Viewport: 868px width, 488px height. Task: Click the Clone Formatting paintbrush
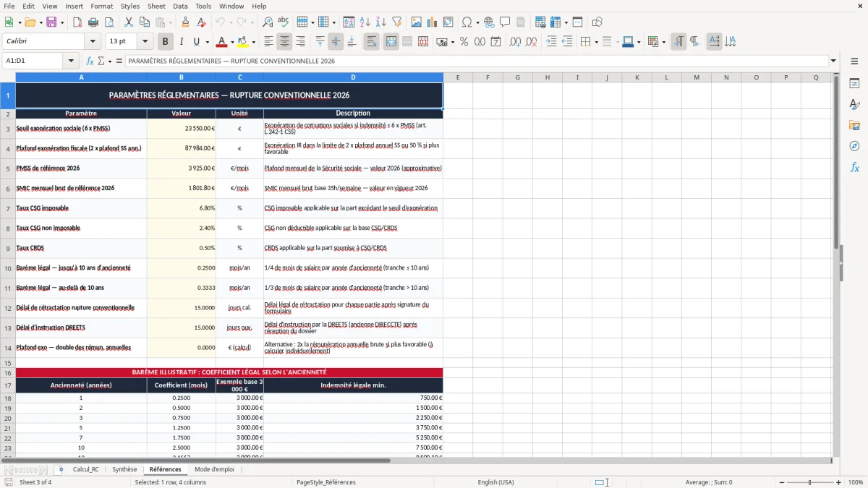tap(185, 22)
